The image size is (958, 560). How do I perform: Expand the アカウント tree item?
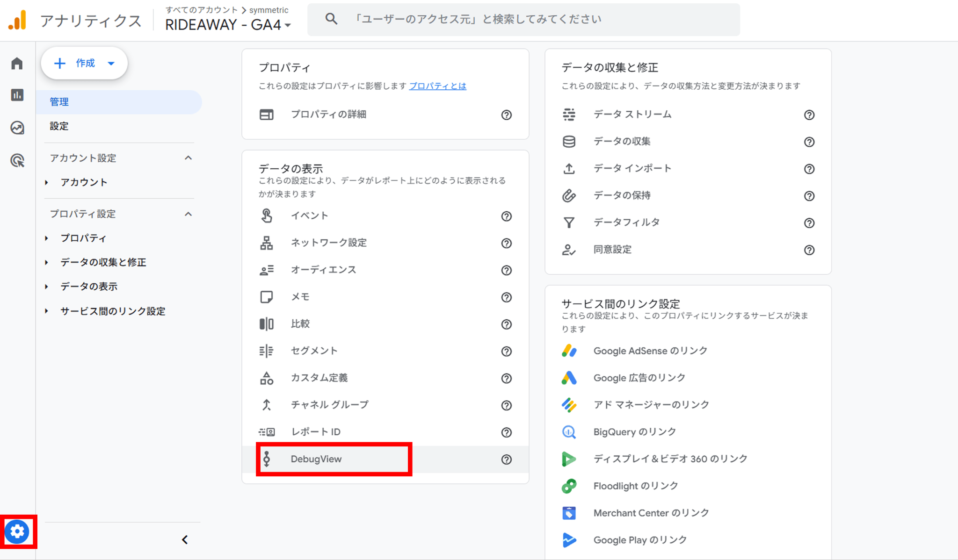(x=46, y=182)
